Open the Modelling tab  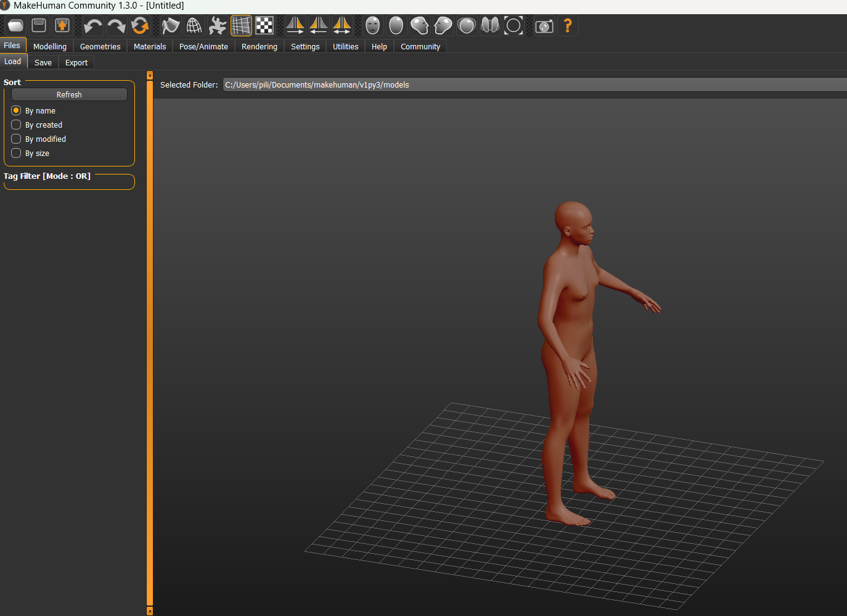click(x=50, y=47)
